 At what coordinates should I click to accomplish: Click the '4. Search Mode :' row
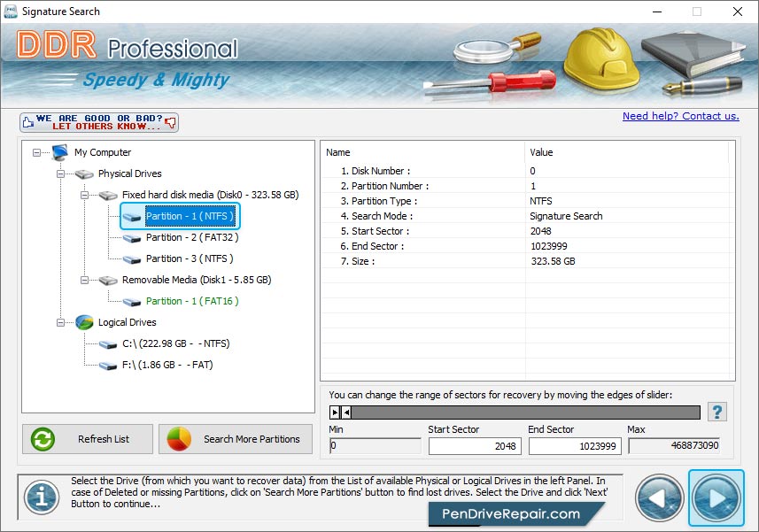click(527, 216)
